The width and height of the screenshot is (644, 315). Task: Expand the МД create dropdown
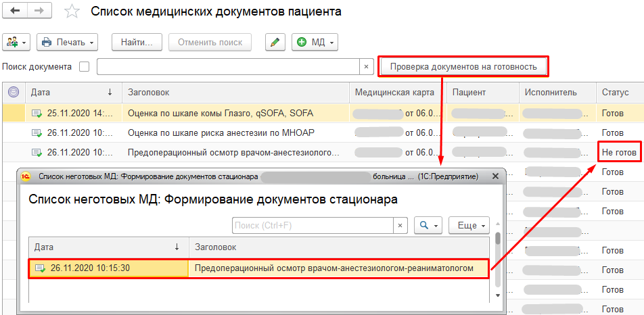coord(315,42)
